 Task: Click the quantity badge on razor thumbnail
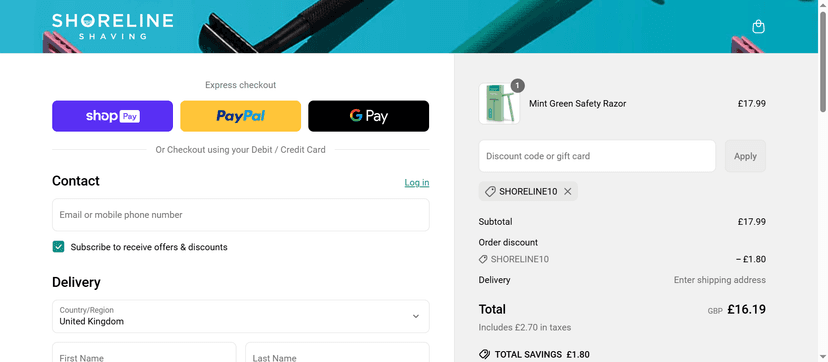point(518,85)
